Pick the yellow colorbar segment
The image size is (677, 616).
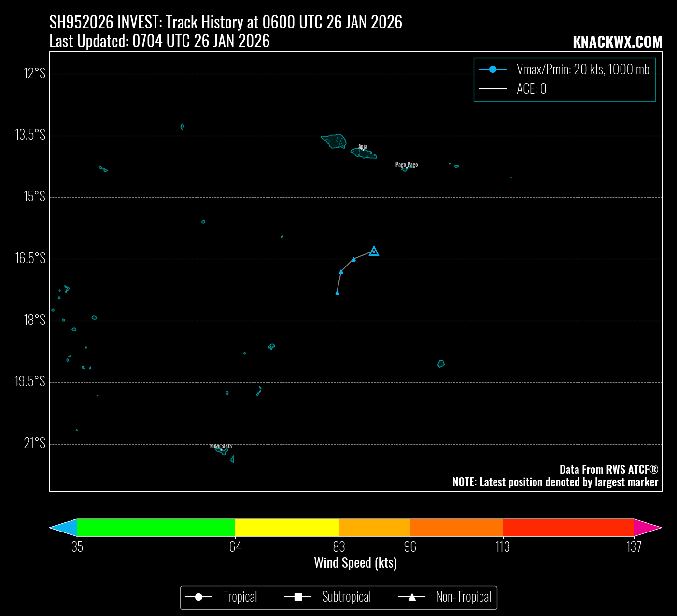(x=287, y=528)
